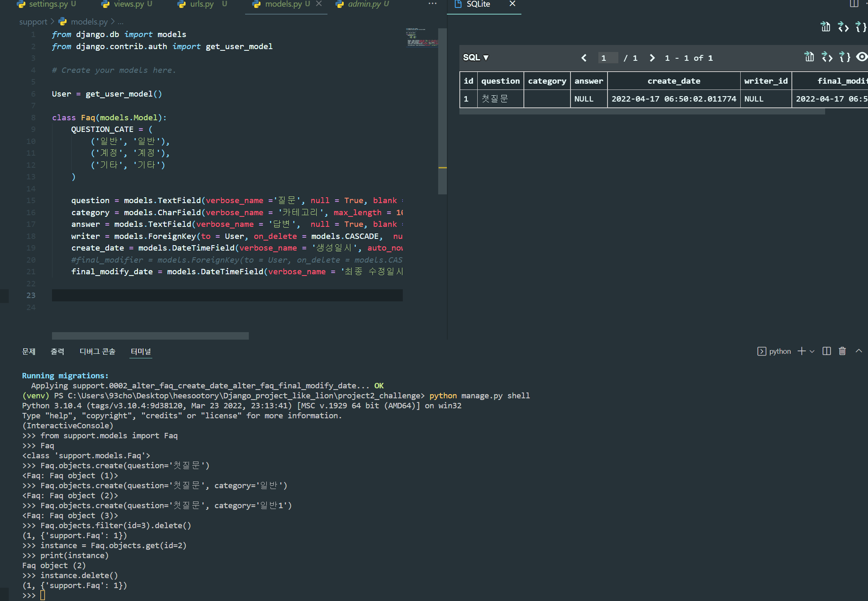Click the settings.py tab Python icon
Screen dimensions: 868x601
(x=21, y=4)
